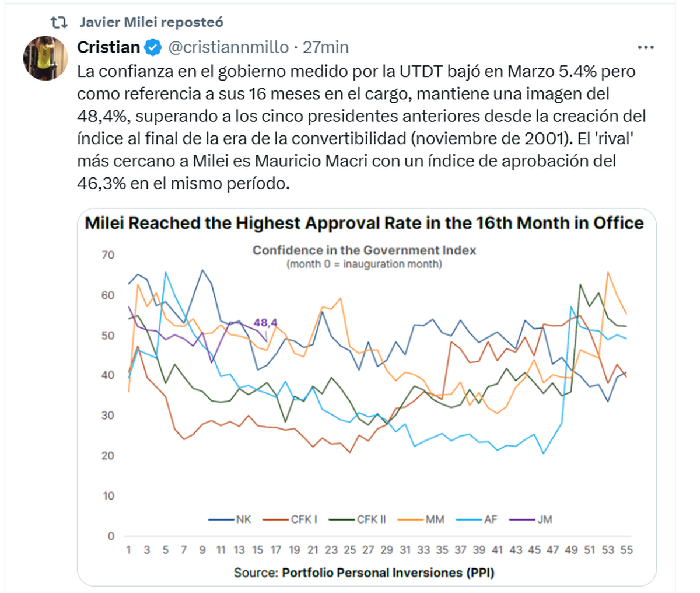Image resolution: width=700 pixels, height=593 pixels.
Task: Click the chart title about Milei's approval rate
Action: [364, 224]
